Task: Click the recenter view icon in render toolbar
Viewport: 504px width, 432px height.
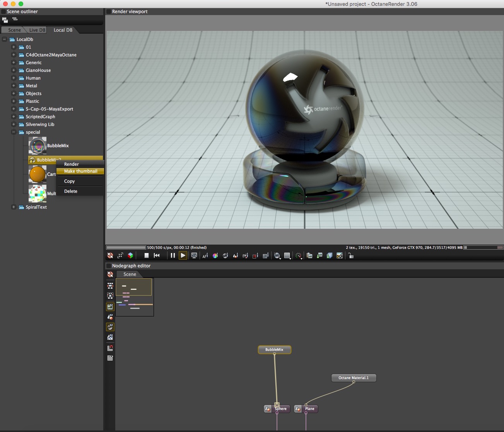Action: 110,255
